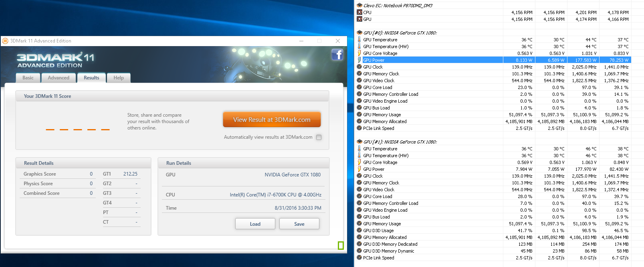The image size is (644, 267).
Task: Select the GPU D3D Usage label
Action: pos(379,231)
